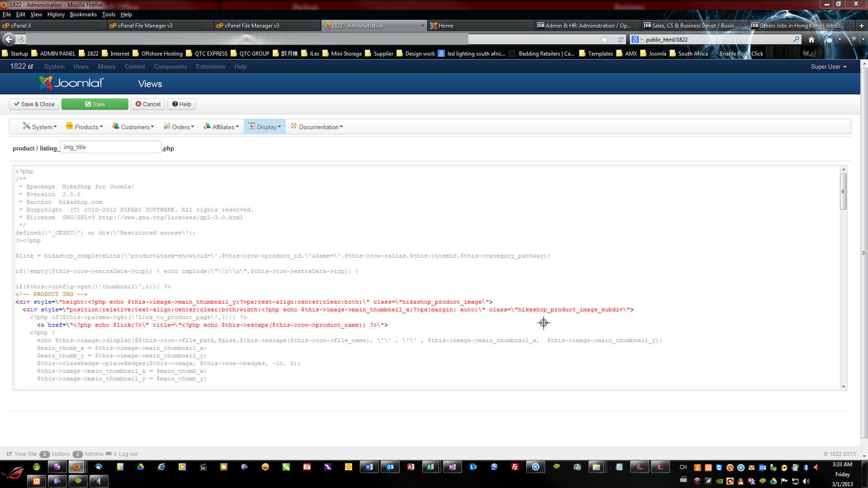This screenshot has width=868, height=488.
Task: Click the Word icon in taskbar
Action: tap(369, 467)
